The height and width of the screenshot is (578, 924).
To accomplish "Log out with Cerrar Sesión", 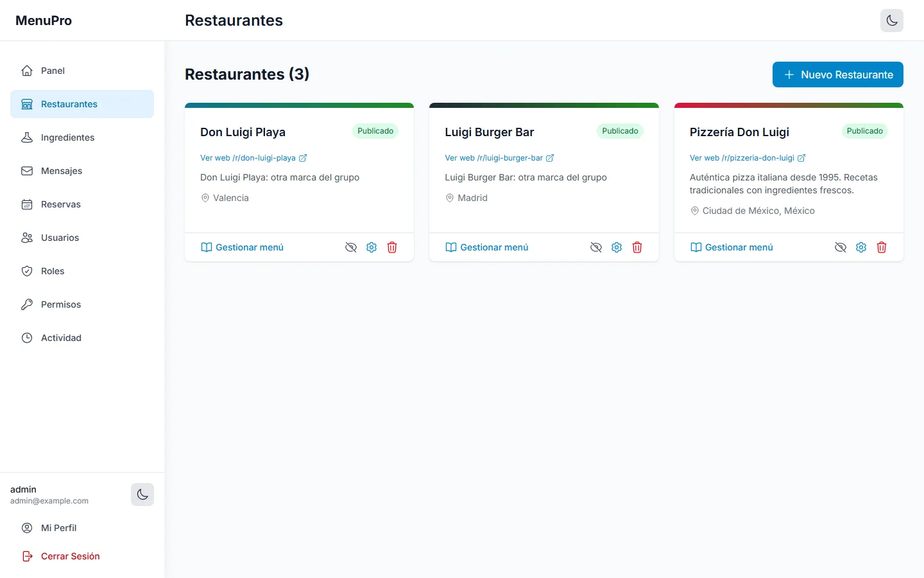I will tap(82, 556).
